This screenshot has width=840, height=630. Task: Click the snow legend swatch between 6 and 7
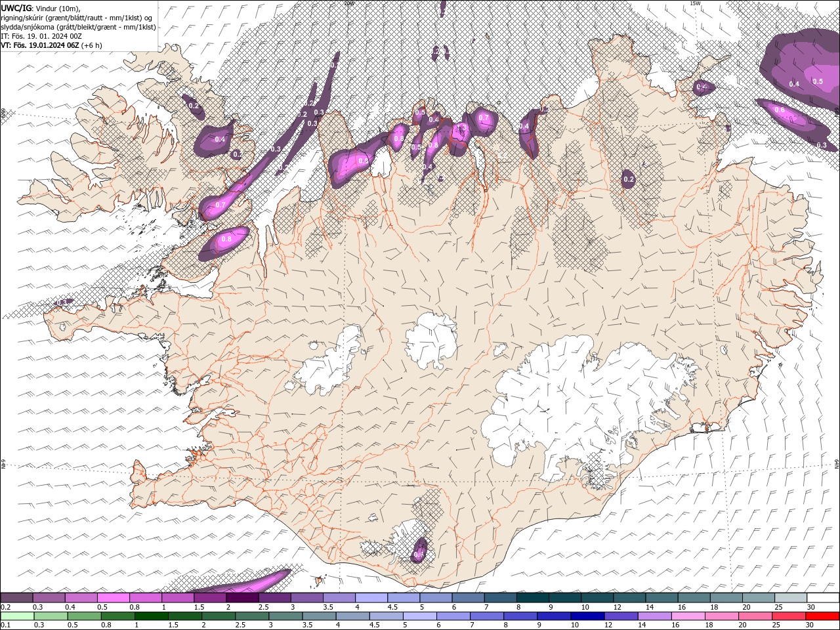coord(468,598)
